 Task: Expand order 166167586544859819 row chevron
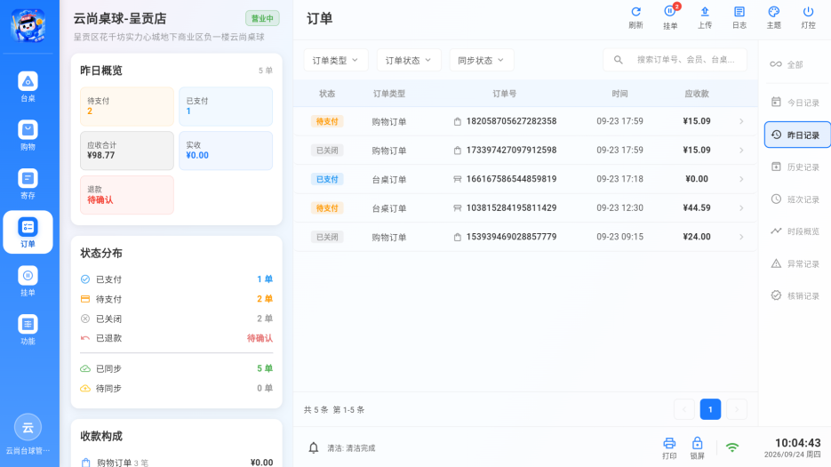(x=741, y=179)
